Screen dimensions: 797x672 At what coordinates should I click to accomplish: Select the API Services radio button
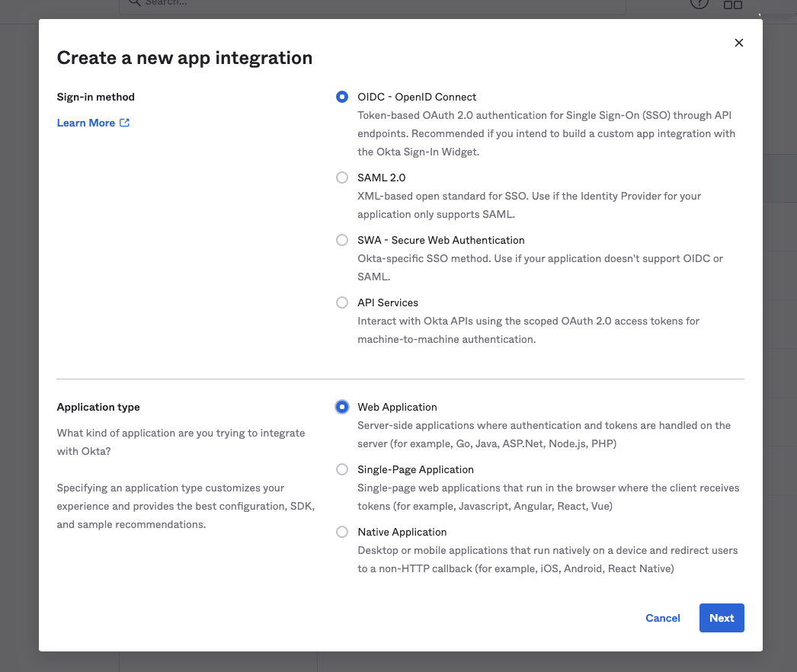342,302
